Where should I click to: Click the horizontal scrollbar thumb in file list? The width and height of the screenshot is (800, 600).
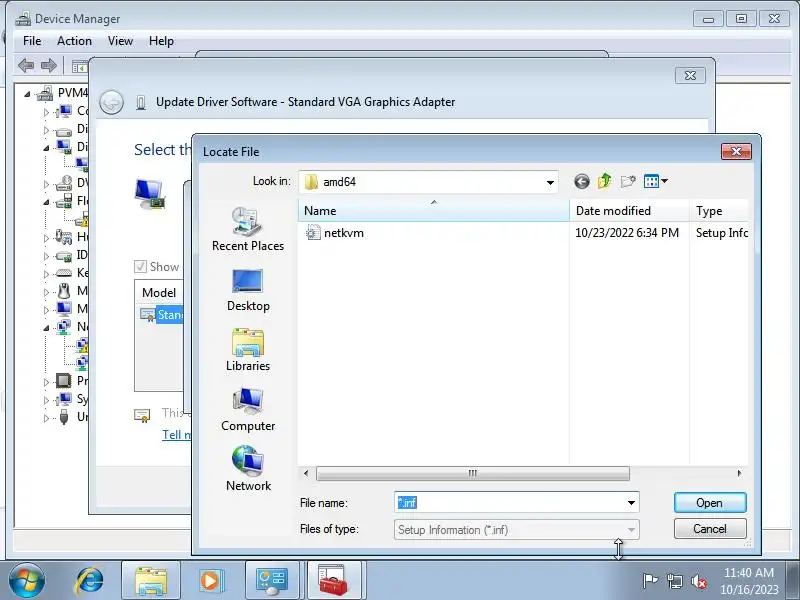472,473
